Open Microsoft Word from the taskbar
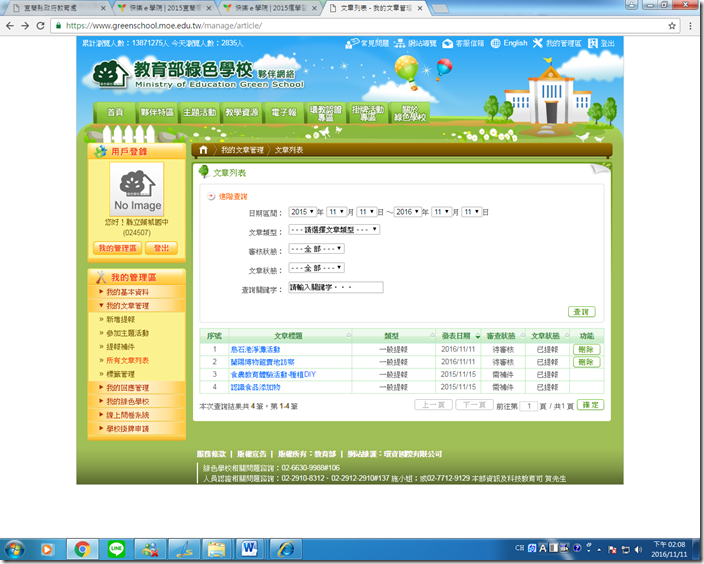Viewport: 704px width, 564px height. tap(249, 548)
